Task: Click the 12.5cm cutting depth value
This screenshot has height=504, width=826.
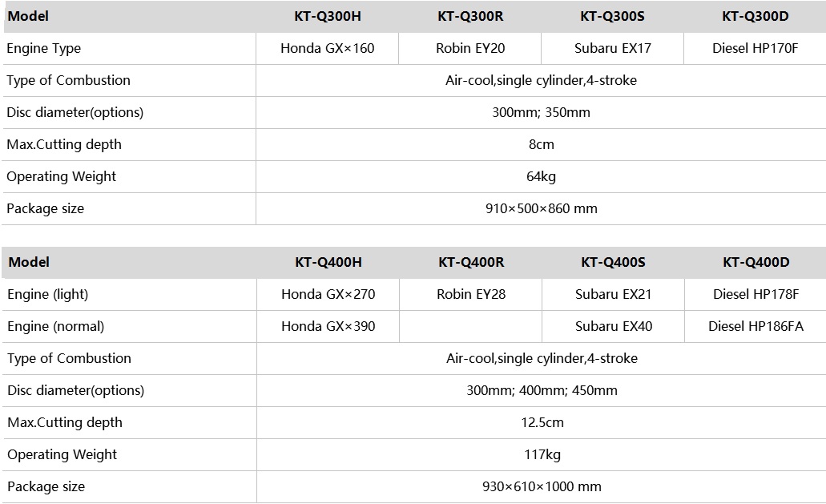Action: (x=542, y=422)
